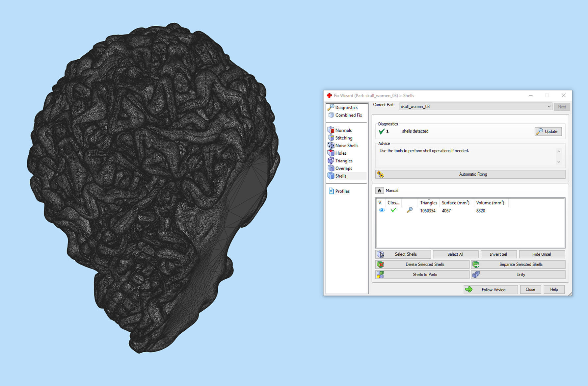Open the Triangles fix page
588x386 pixels.
(x=344, y=161)
